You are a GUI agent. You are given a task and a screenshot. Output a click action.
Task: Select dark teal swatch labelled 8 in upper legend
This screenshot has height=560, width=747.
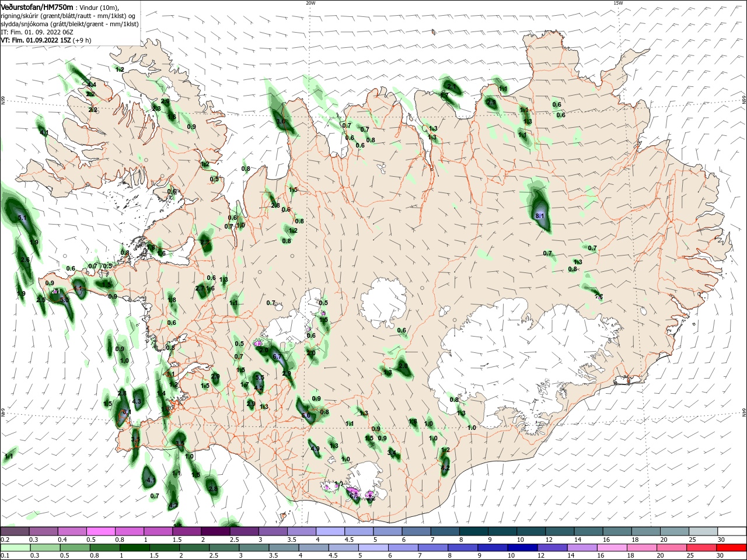click(474, 531)
